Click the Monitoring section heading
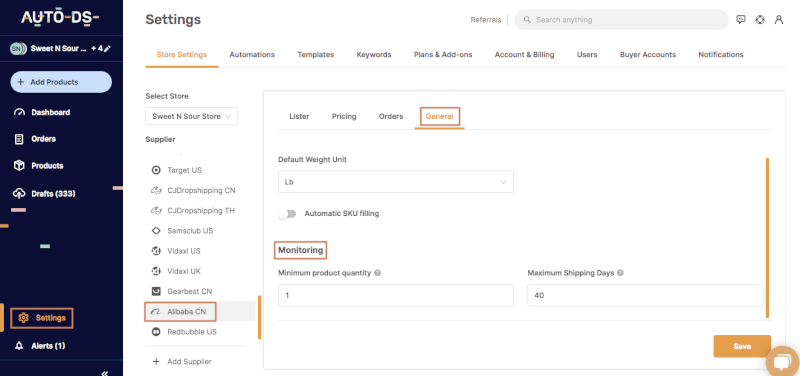Image resolution: width=800 pixels, height=376 pixels. tap(301, 250)
